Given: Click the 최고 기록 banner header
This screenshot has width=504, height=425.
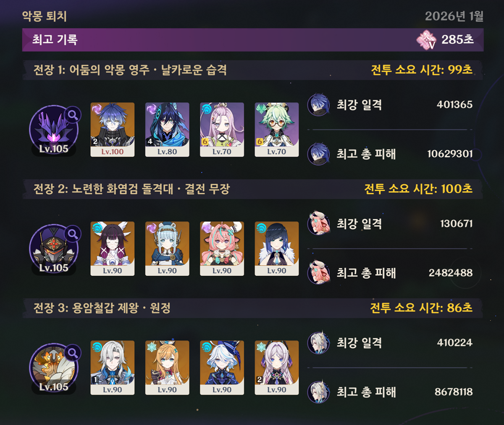Looking at the screenshot, I should 252,40.
